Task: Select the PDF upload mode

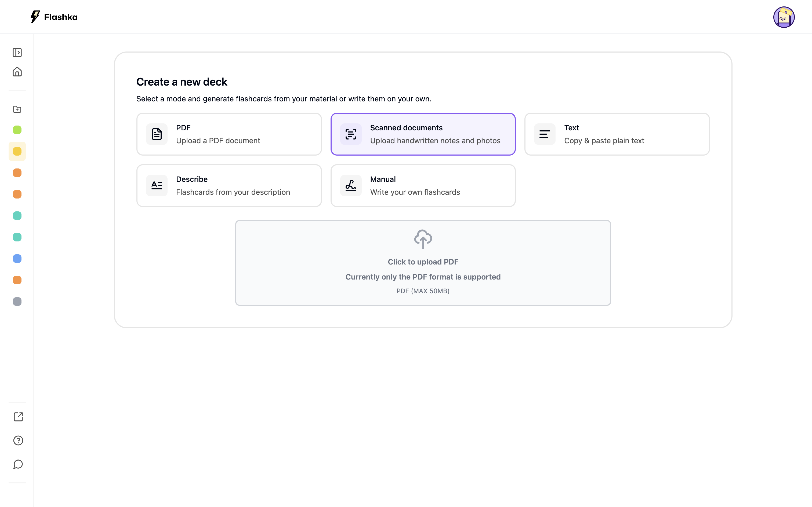Action: click(229, 134)
